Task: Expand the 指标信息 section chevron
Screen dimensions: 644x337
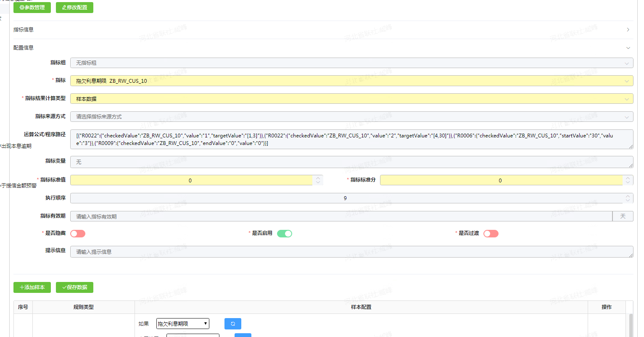Action: 628,30
